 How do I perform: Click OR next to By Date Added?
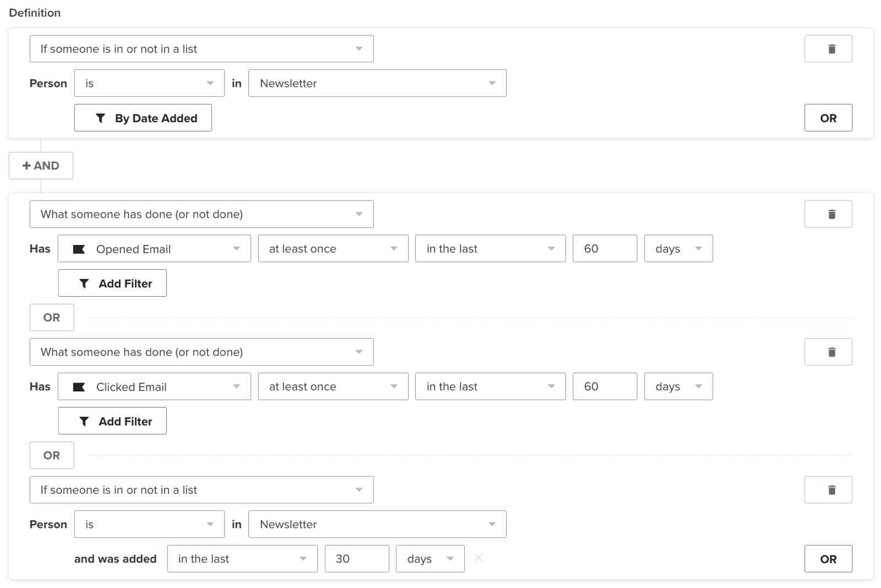(x=828, y=118)
